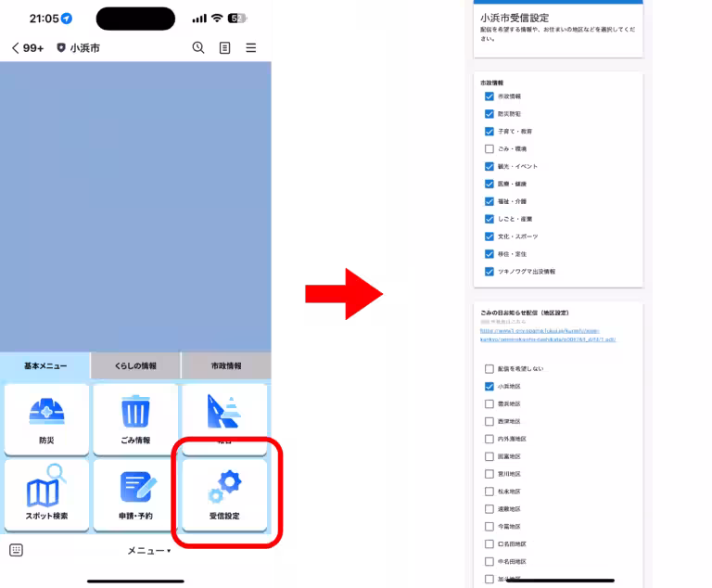
Task: Open the garbage schedule URL link
Action: click(x=547, y=335)
